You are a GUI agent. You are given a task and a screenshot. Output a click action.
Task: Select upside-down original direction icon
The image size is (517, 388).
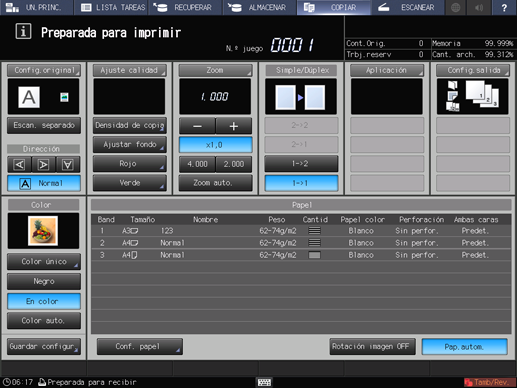point(68,164)
